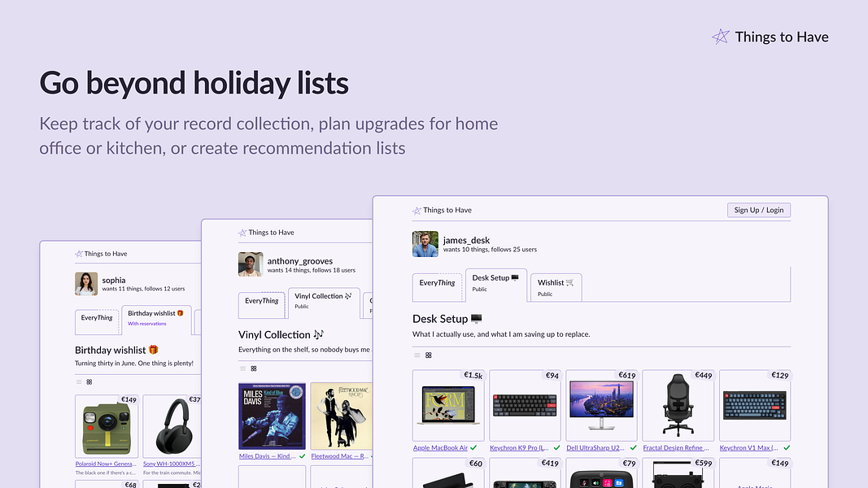Click the star logo in sophia window header
Screen dimensions: 868x488
pos(79,254)
